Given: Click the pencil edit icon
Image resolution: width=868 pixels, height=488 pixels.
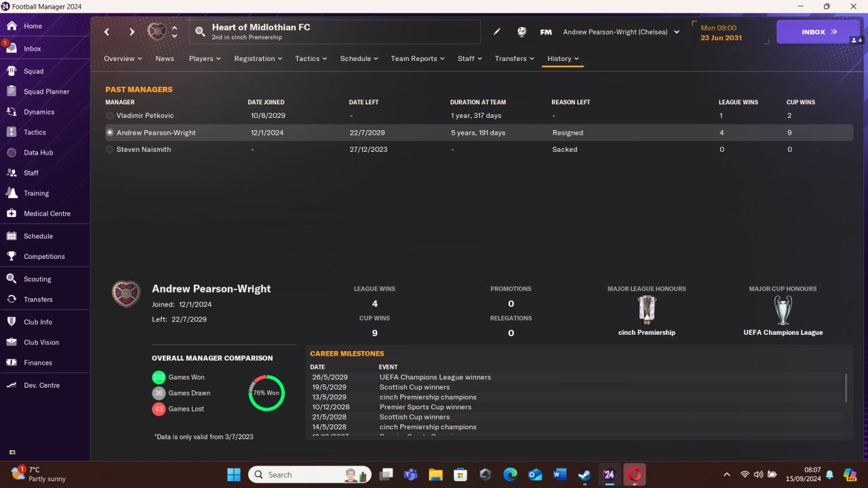Looking at the screenshot, I should click(497, 32).
